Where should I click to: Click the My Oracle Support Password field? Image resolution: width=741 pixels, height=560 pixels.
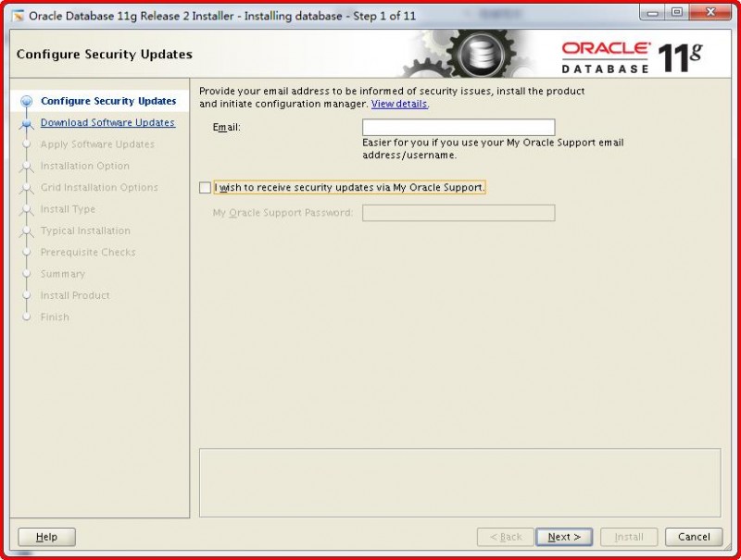click(458, 213)
